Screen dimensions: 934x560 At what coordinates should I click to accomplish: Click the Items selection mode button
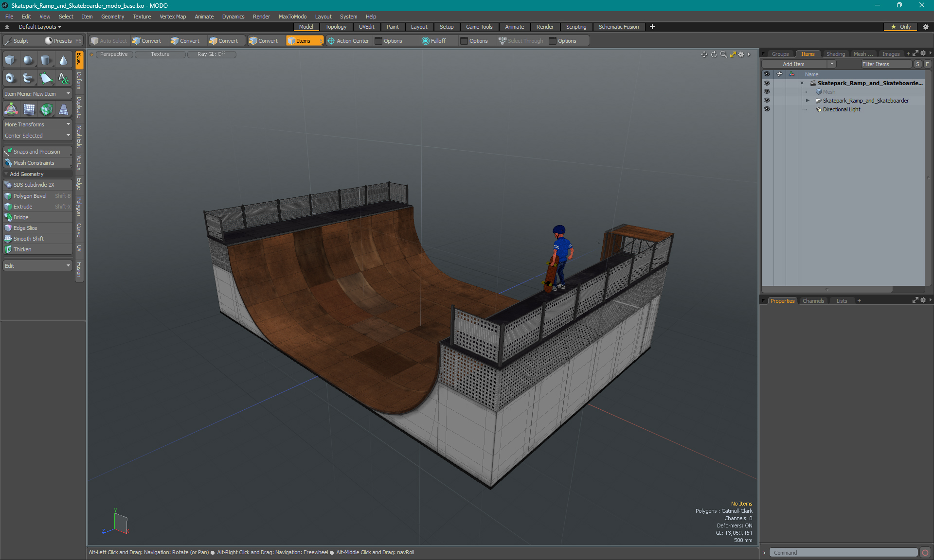[x=305, y=41]
